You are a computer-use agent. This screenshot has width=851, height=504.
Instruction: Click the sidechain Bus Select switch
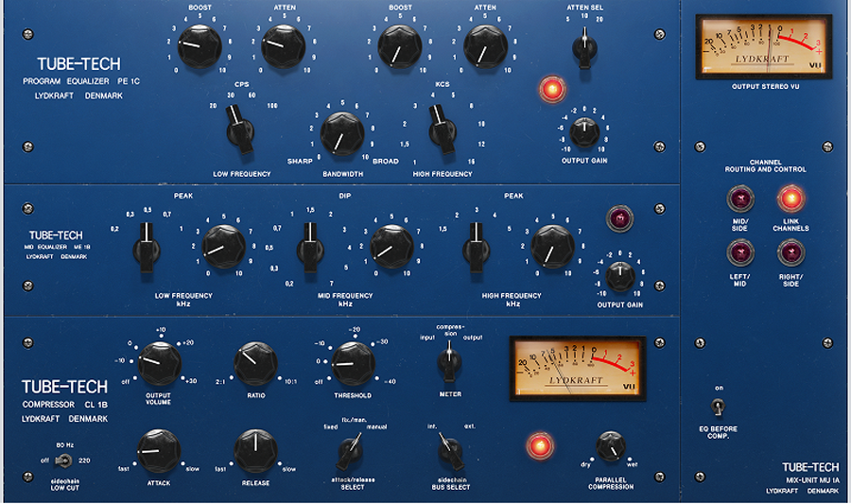[450, 451]
